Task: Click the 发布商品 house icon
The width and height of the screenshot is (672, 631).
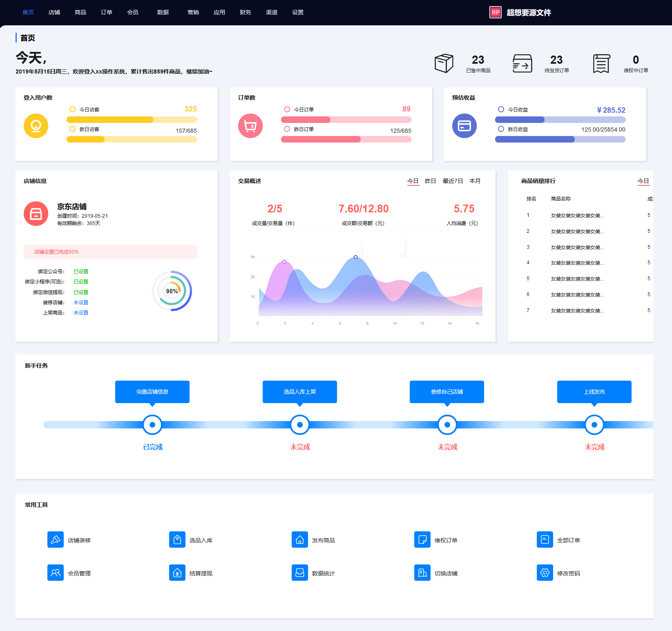Action: point(300,540)
